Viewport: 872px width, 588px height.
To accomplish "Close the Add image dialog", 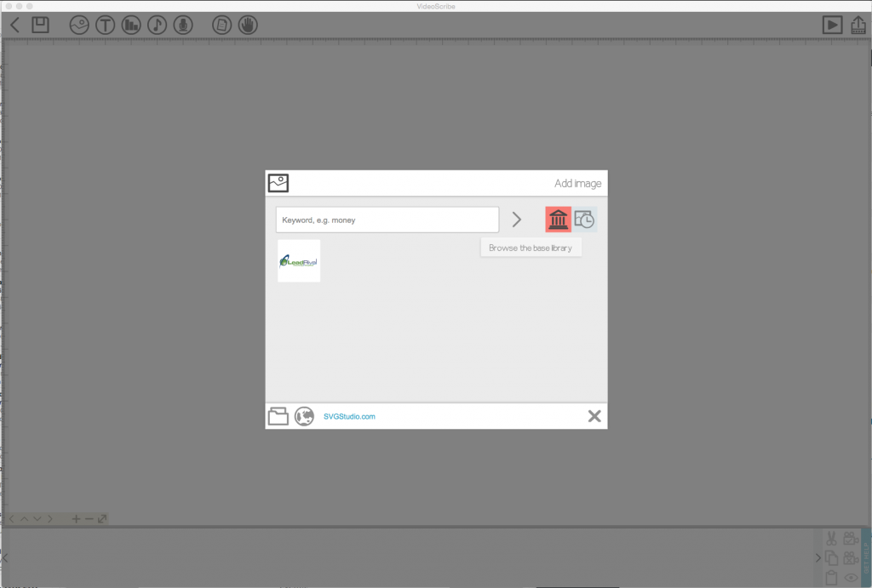I will pyautogui.click(x=594, y=416).
